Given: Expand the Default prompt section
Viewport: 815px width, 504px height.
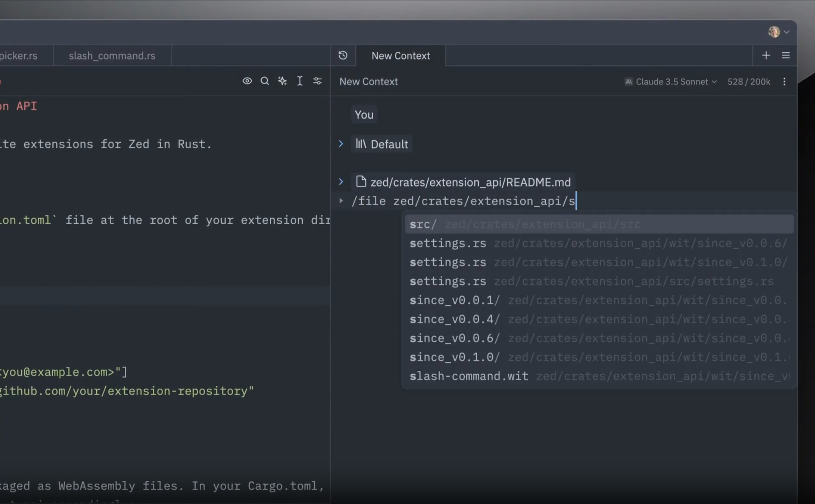Looking at the screenshot, I should pos(341,144).
